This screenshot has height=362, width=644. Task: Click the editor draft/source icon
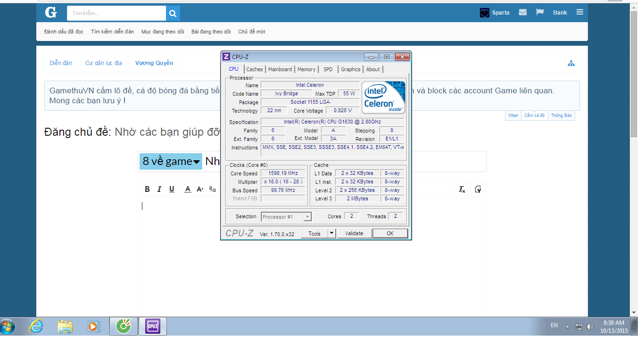[x=478, y=189]
